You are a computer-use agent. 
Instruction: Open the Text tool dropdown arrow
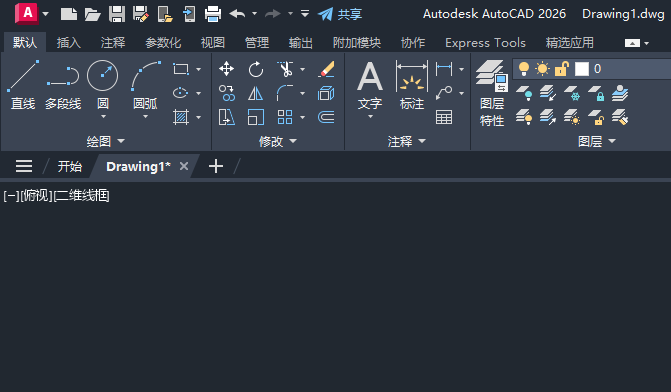pos(370,116)
